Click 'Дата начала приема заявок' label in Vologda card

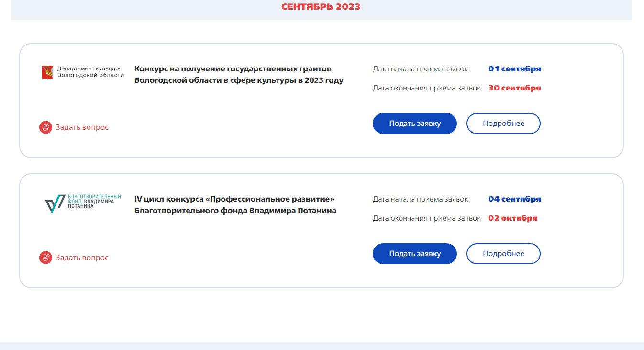422,69
